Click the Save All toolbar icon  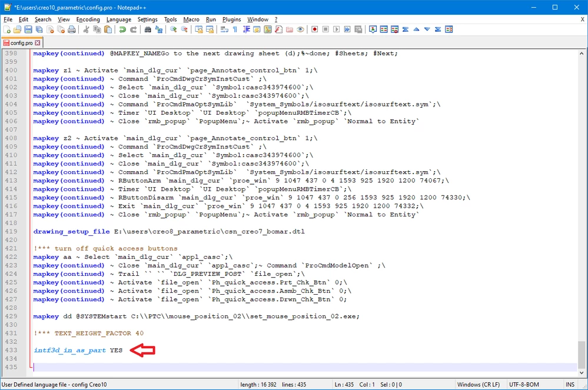click(x=39, y=29)
